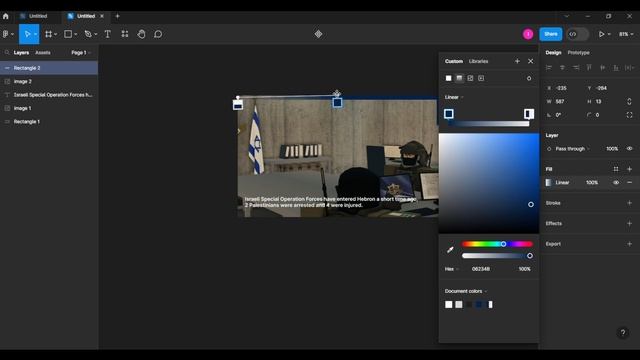Select the Move tool
The height and width of the screenshot is (360, 640).
27,34
